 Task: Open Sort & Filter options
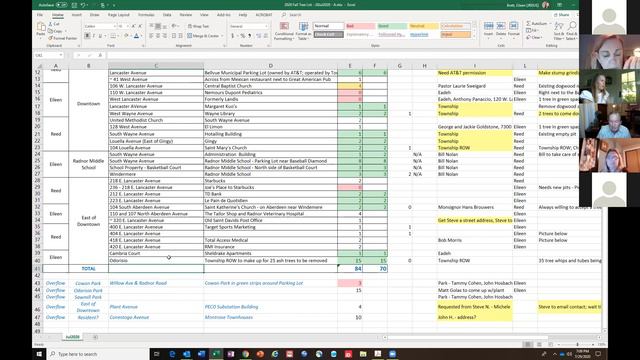click(x=559, y=31)
